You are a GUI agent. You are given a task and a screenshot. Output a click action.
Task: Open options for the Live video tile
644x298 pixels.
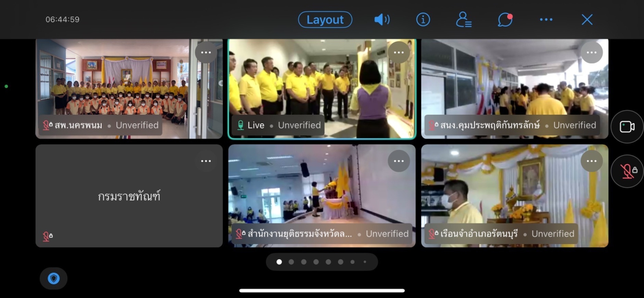coord(398,52)
